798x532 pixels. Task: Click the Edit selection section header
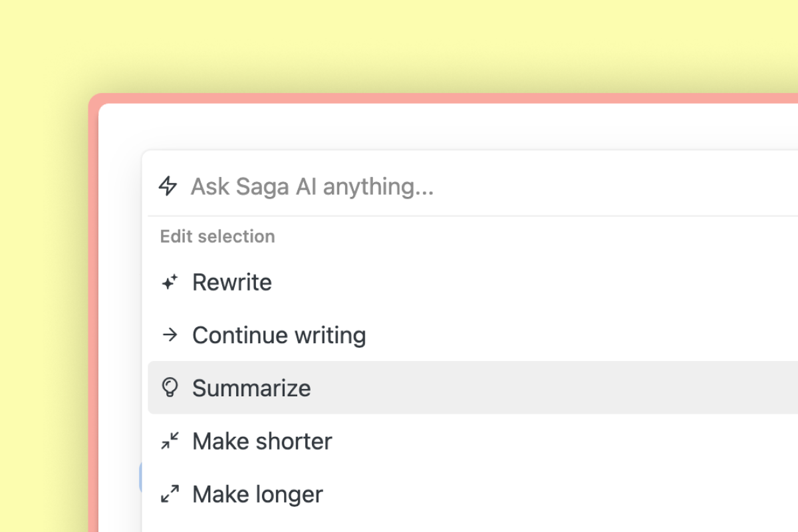217,236
